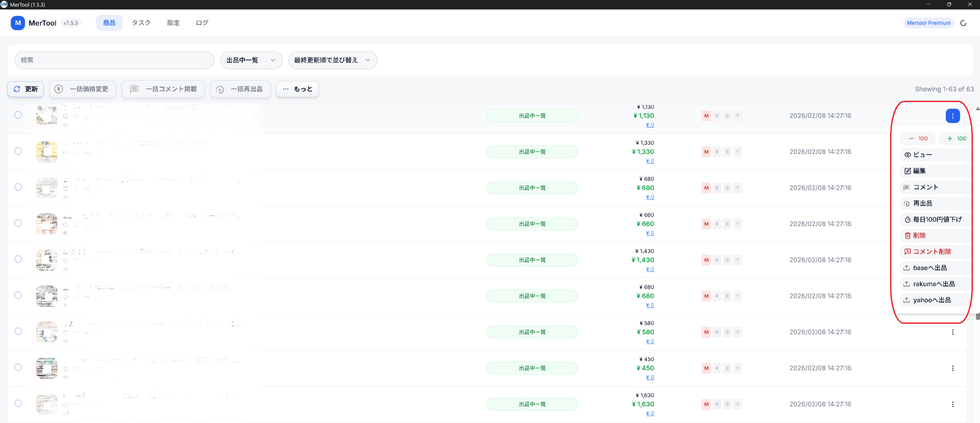980x423 pixels.
Task: Select the checkbox for the ¥1,130 item
Action: click(x=18, y=115)
